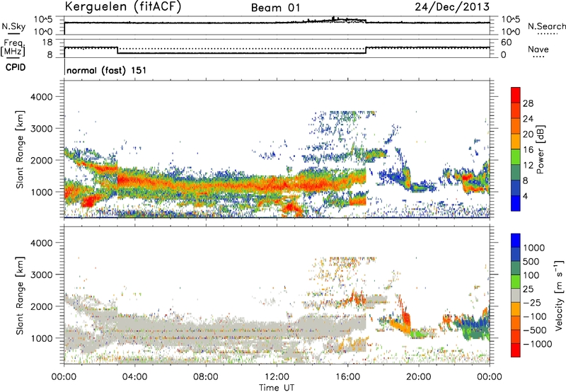Viewport: 566px width, 392px height.
Task: Click the "Kerguelen (fitACF)" plot title
Action: coord(122,6)
